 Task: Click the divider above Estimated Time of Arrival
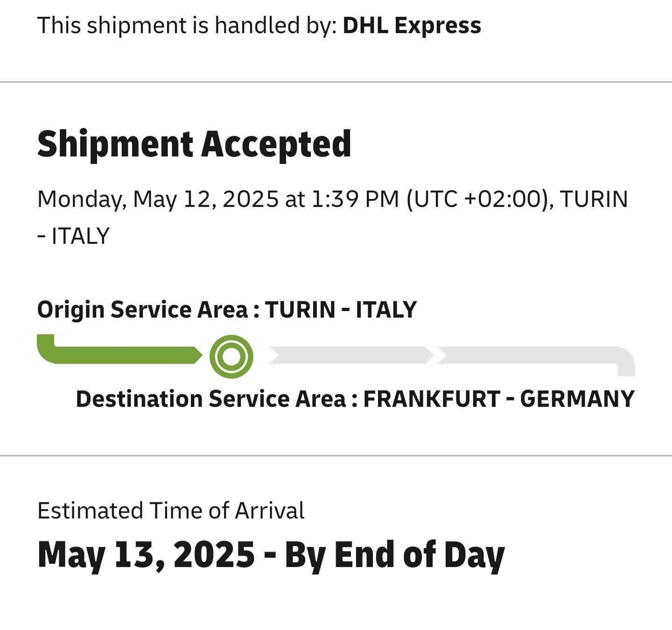coord(336,455)
